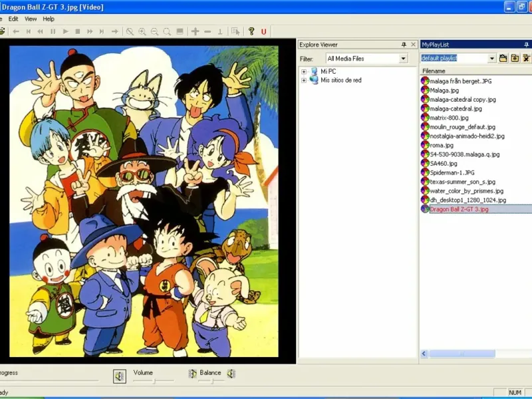Click the large plus toolbar icon
Image resolution: width=532 pixels, height=399 pixels.
pos(195,31)
